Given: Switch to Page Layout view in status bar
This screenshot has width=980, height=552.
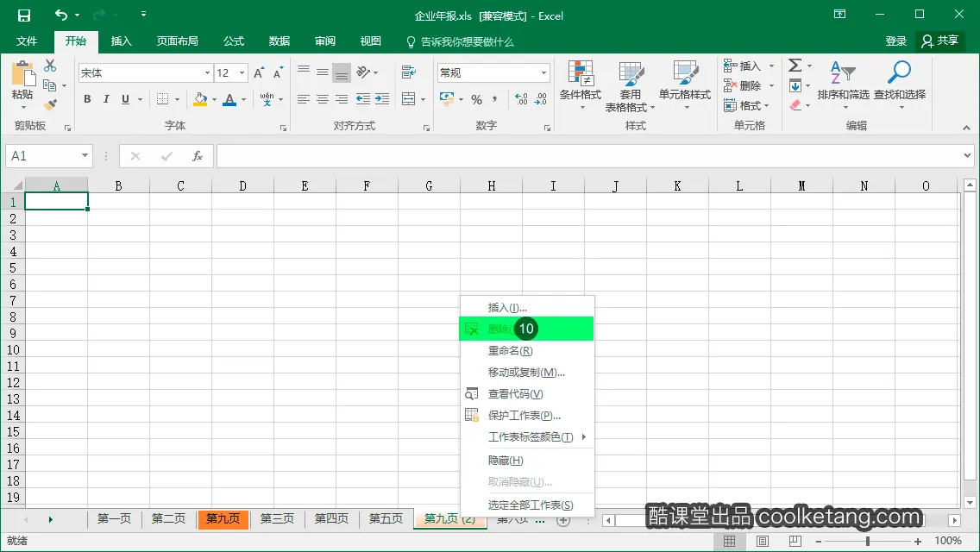Looking at the screenshot, I should pyautogui.click(x=762, y=541).
